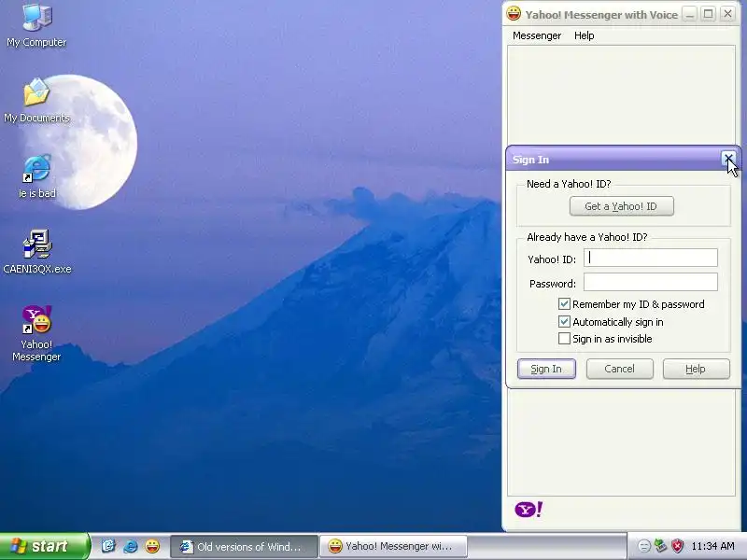Click the Get a Yahoo! ID button
The height and width of the screenshot is (560, 747).
(621, 206)
